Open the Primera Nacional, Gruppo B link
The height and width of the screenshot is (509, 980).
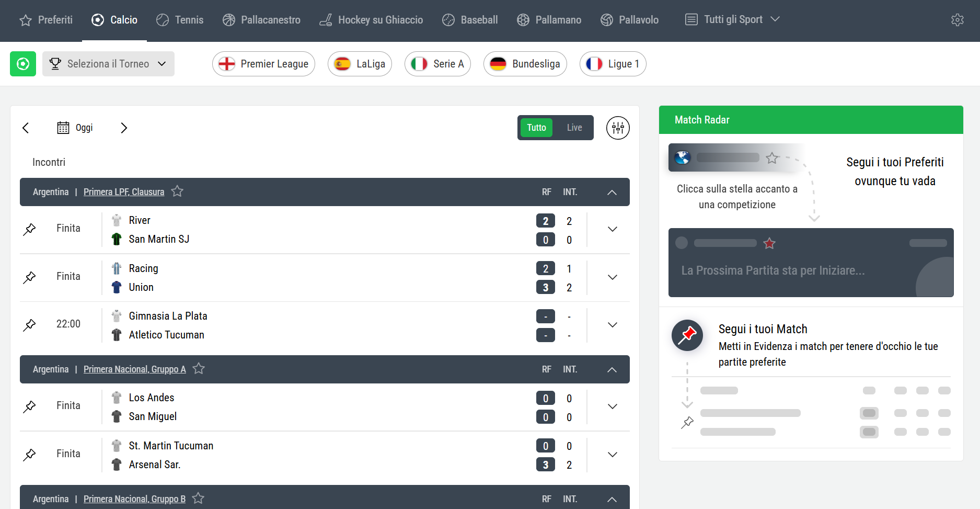[x=134, y=499]
